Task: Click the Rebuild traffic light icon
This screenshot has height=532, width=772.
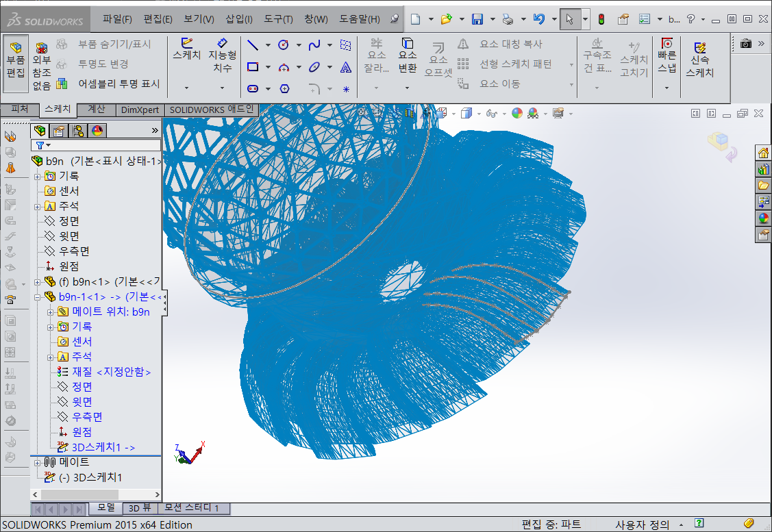Action: point(601,19)
